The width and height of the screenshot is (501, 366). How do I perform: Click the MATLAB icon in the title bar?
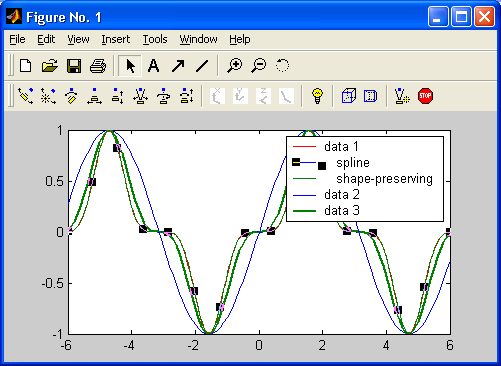[x=14, y=17]
